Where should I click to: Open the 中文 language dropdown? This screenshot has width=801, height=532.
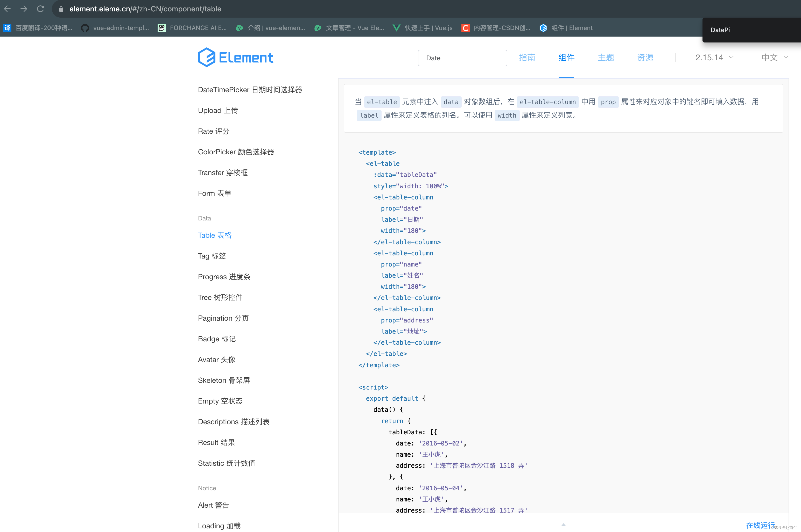(x=775, y=57)
